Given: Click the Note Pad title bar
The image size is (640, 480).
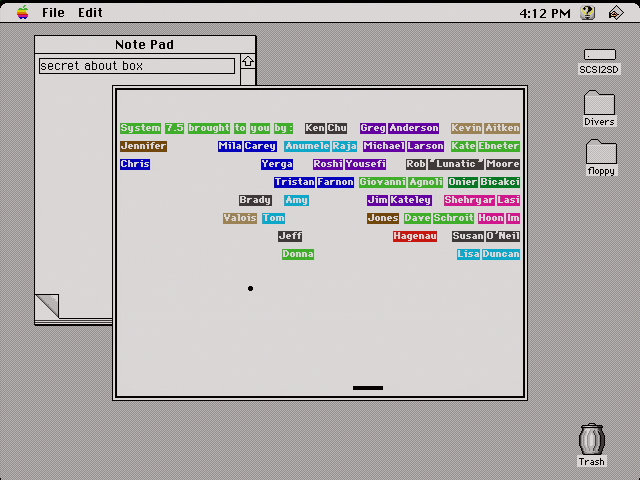Looking at the screenshot, I should click(145, 44).
